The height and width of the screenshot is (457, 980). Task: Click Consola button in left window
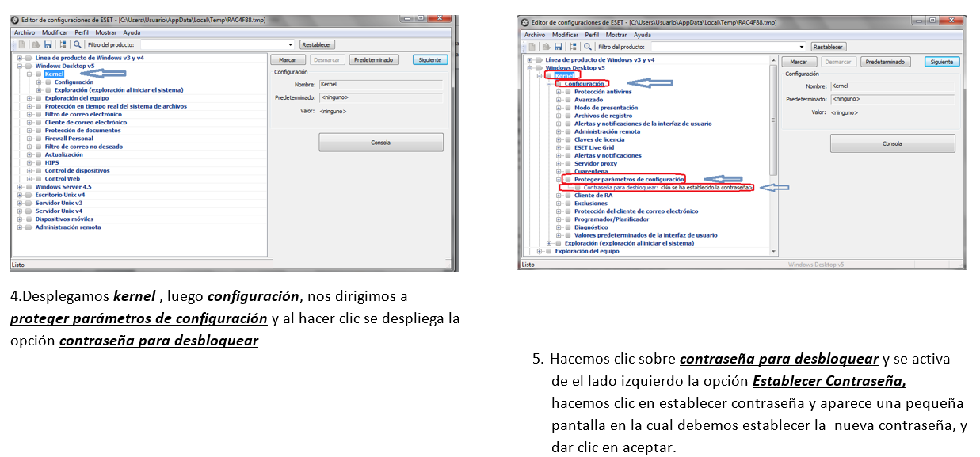[381, 143]
